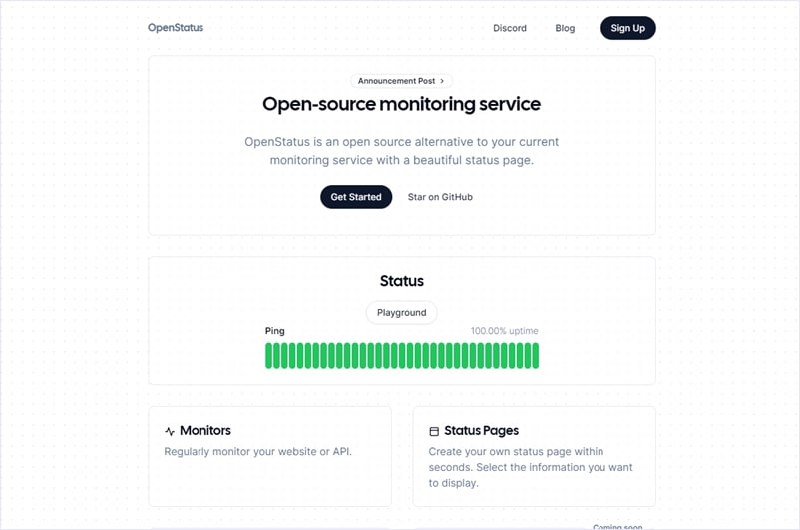Click the Open-source monitoring service headline
The height and width of the screenshot is (530, 800).
[402, 104]
